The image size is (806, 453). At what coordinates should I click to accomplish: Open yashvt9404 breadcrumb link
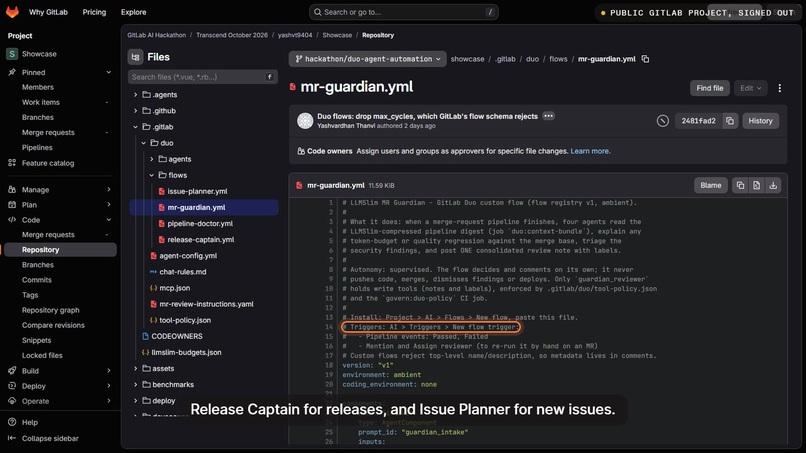point(295,35)
